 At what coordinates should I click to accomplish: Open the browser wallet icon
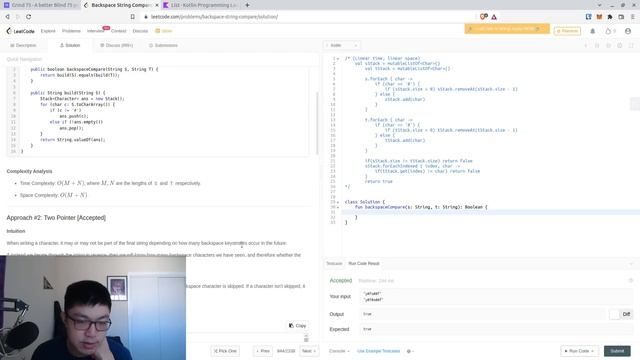[621, 17]
